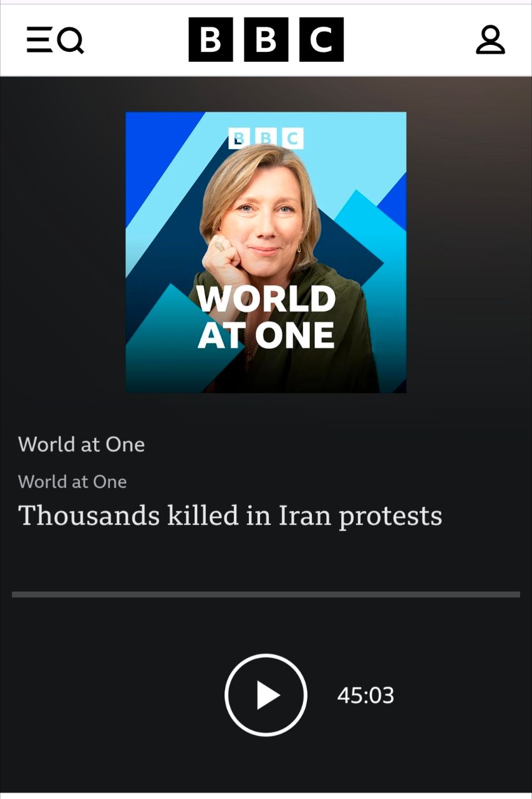Click the first B block of header logo

click(x=211, y=39)
